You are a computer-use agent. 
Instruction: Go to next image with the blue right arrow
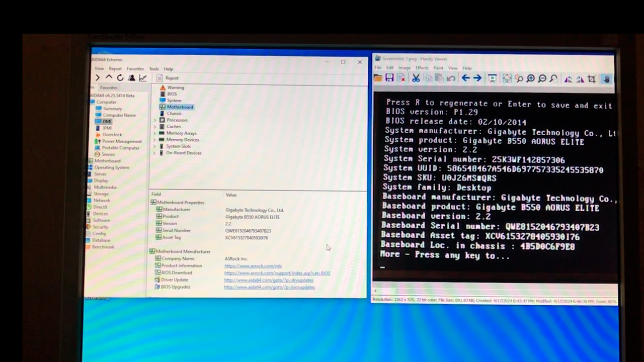tap(477, 78)
